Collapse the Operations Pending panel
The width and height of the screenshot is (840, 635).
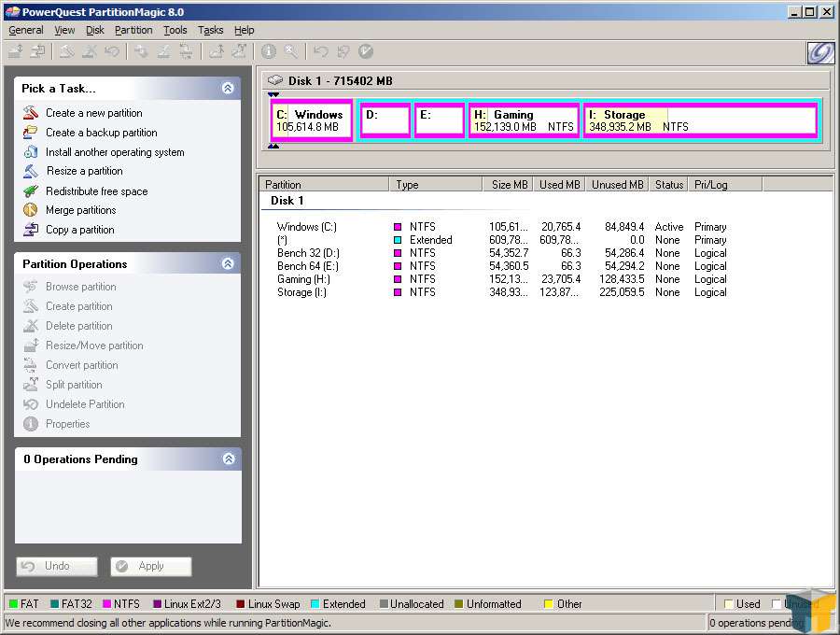coord(229,459)
